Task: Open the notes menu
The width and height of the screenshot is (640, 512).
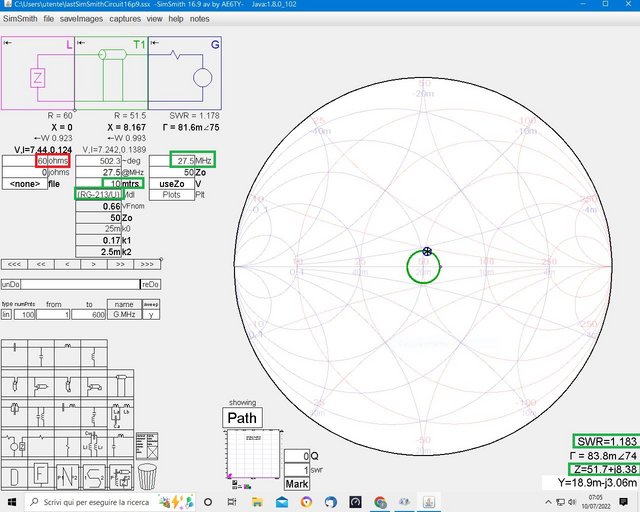Action: click(200, 19)
